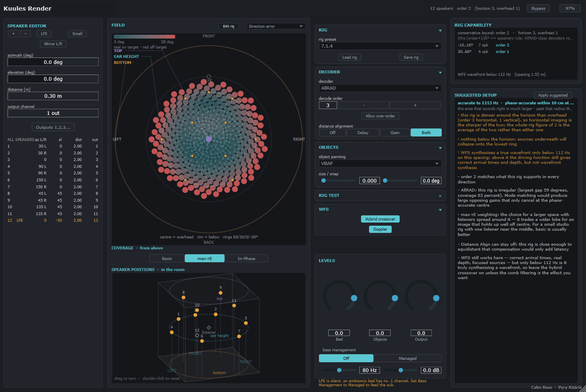Select the LFE circle marker in field
Viewport: 586px width, 392px height.
pyautogui.click(x=209, y=77)
